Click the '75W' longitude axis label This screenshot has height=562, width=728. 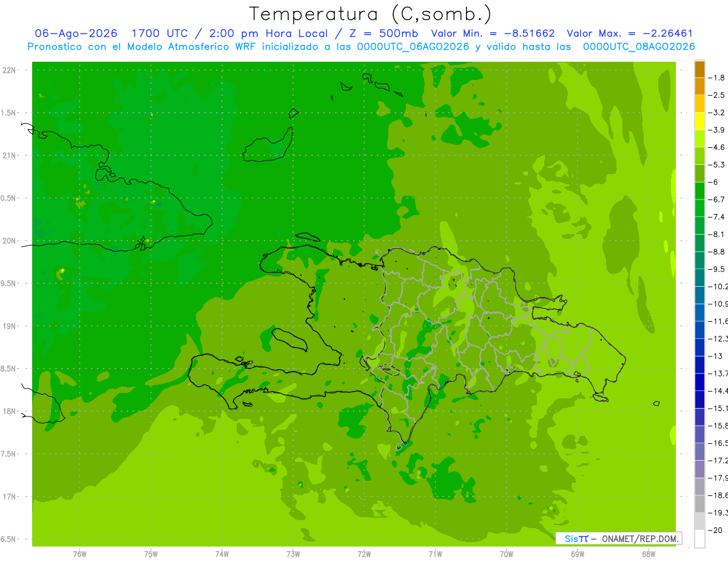[x=151, y=554]
